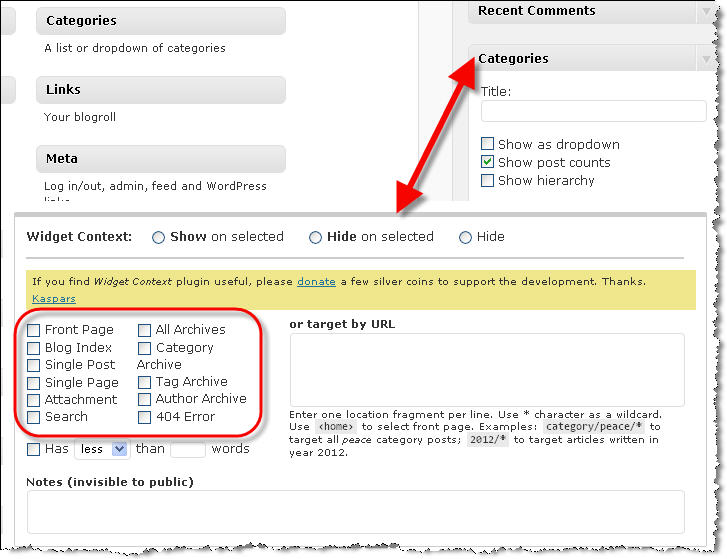Enable the Attachment checkbox

33,400
